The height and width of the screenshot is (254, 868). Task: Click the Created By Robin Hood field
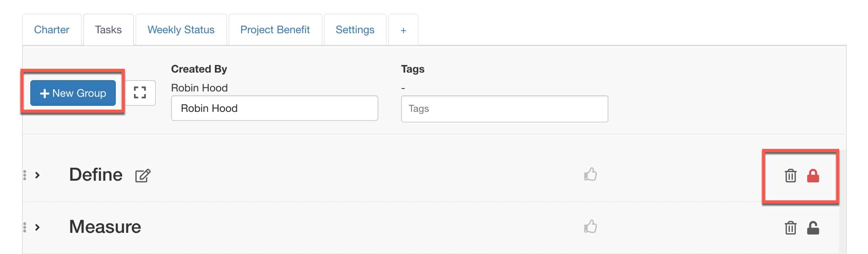274,108
